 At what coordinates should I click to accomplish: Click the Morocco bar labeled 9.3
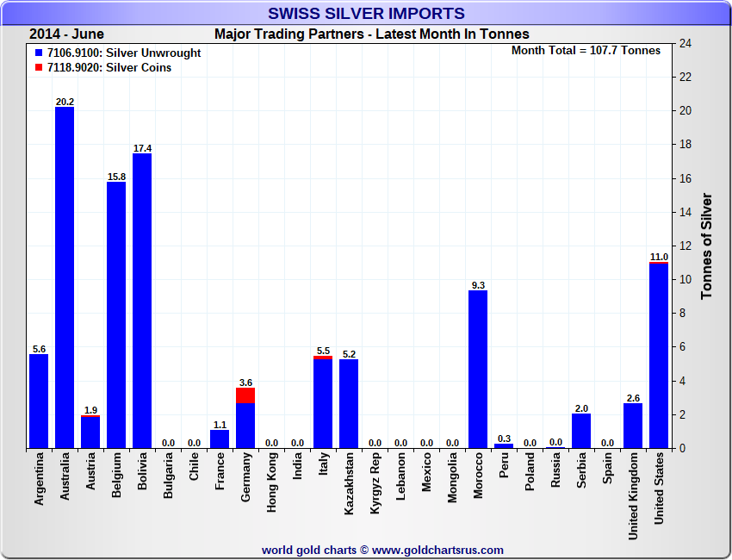[478, 369]
